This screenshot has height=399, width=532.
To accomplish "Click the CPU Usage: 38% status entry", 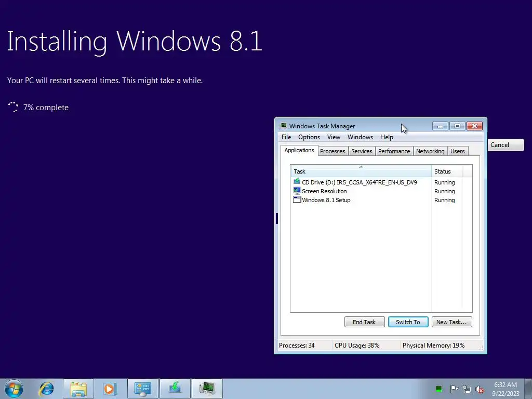I will tap(357, 345).
